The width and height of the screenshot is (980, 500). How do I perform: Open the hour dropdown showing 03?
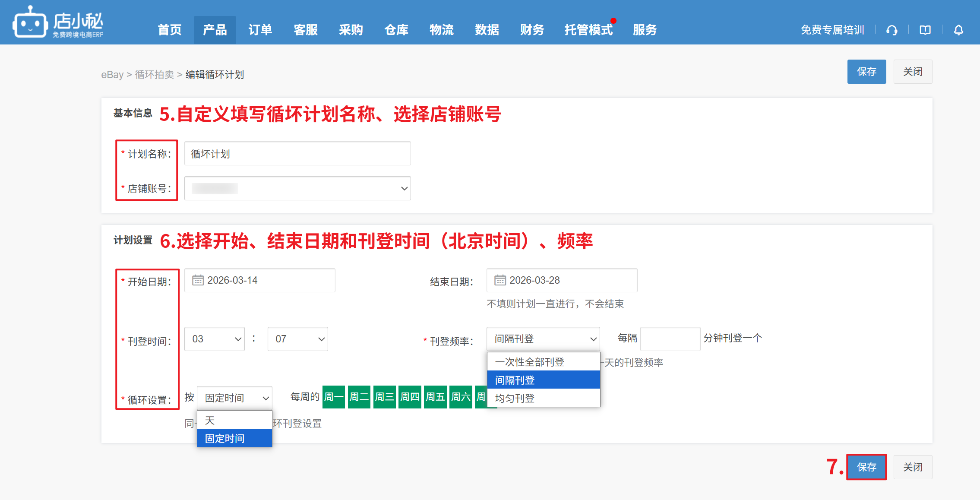(215, 339)
